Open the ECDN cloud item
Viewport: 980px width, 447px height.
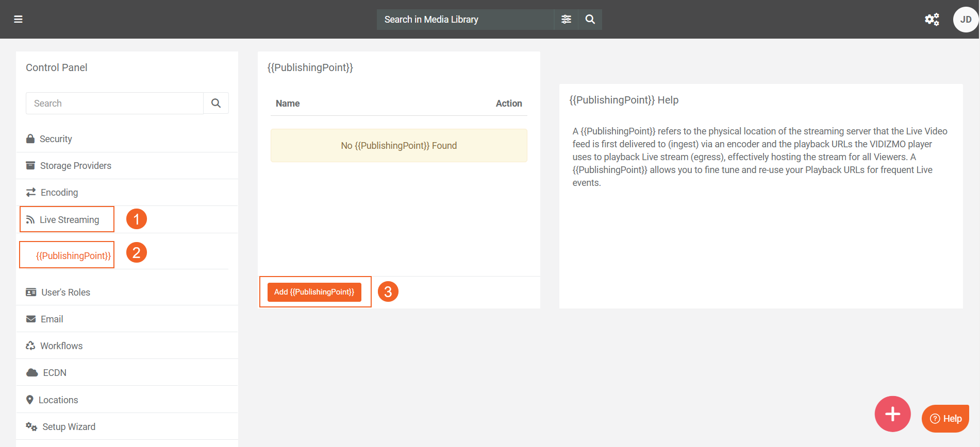[x=55, y=373]
